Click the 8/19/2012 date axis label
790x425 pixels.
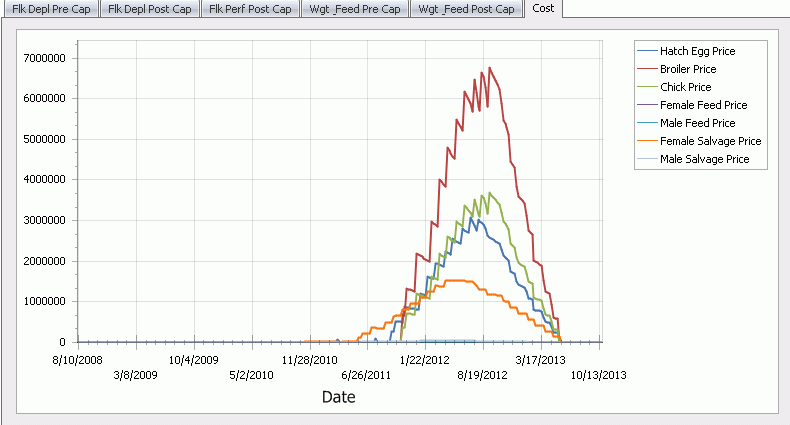[x=483, y=375]
